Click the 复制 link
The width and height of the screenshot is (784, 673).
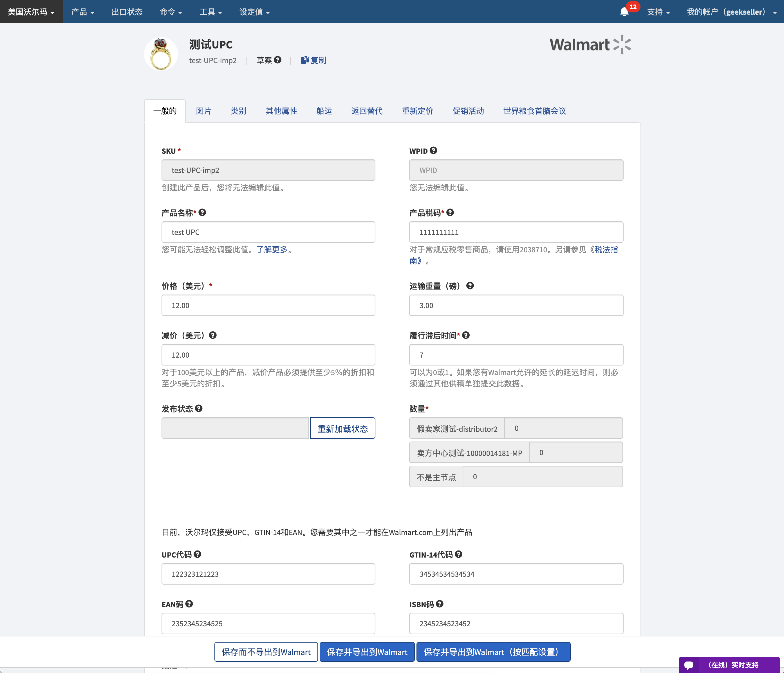pyautogui.click(x=318, y=60)
